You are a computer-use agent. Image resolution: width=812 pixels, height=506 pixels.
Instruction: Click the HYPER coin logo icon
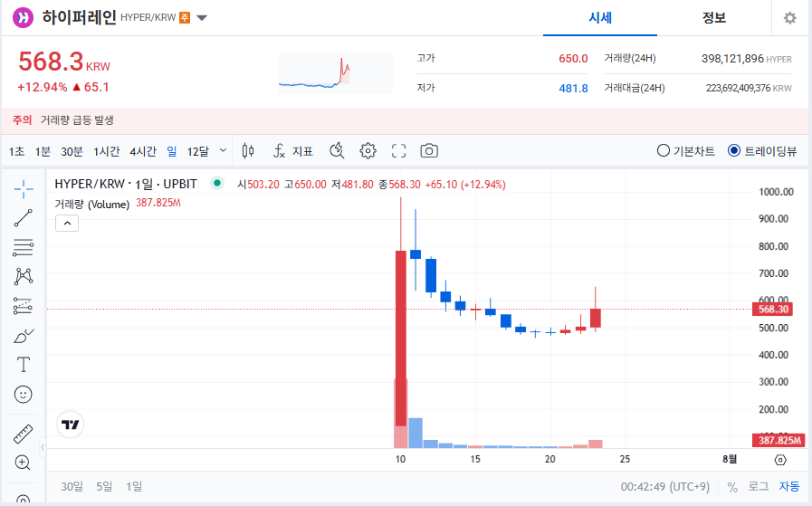pos(24,17)
